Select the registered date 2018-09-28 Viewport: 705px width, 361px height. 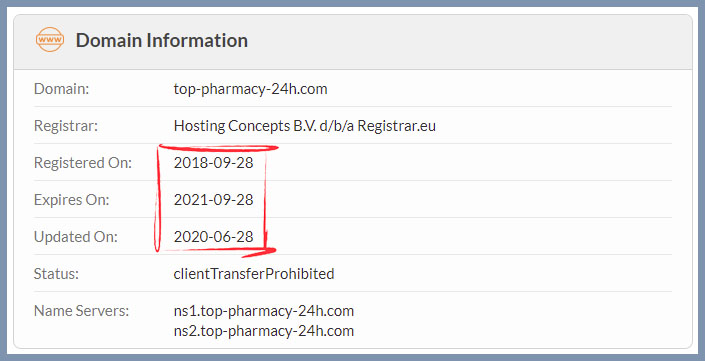coord(214,163)
